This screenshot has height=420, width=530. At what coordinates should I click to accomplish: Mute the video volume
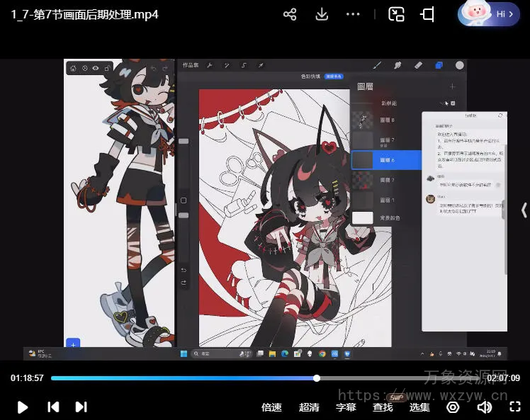(484, 407)
